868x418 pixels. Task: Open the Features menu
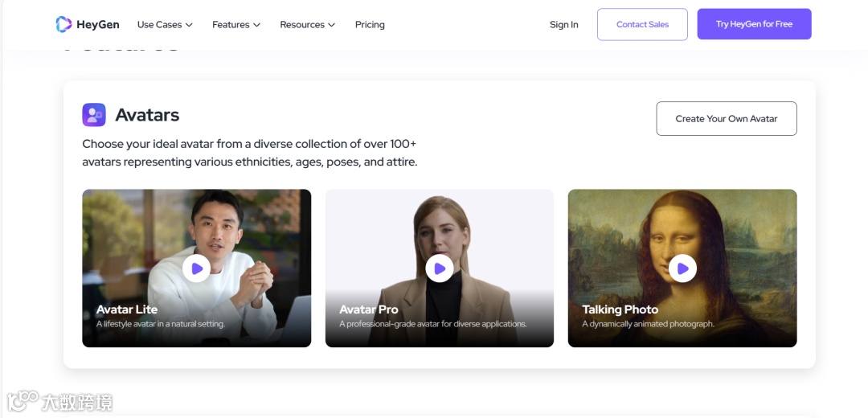coord(236,24)
